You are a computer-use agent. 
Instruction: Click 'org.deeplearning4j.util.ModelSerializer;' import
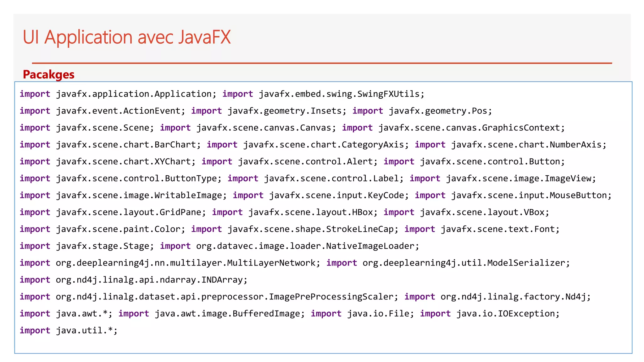[466, 264]
